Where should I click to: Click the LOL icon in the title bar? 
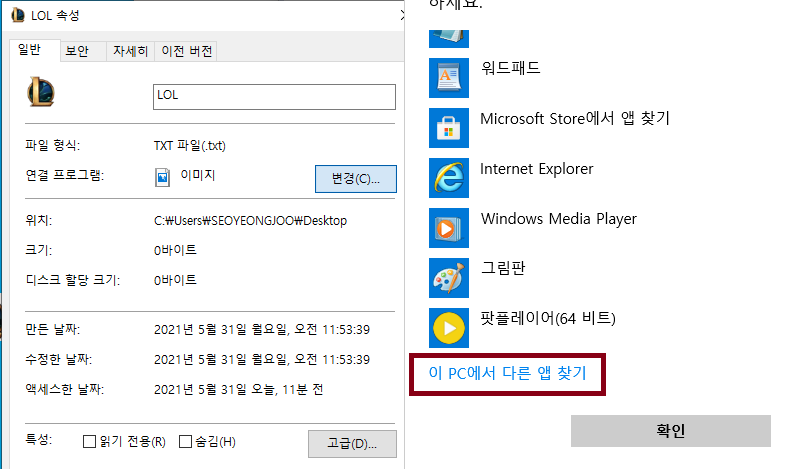[18, 15]
